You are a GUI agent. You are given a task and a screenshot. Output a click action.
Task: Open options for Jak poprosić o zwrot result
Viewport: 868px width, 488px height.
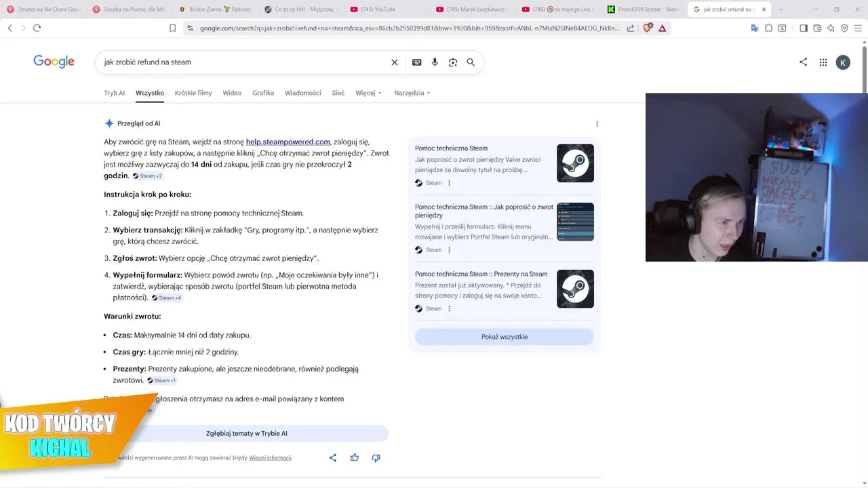tap(449, 250)
